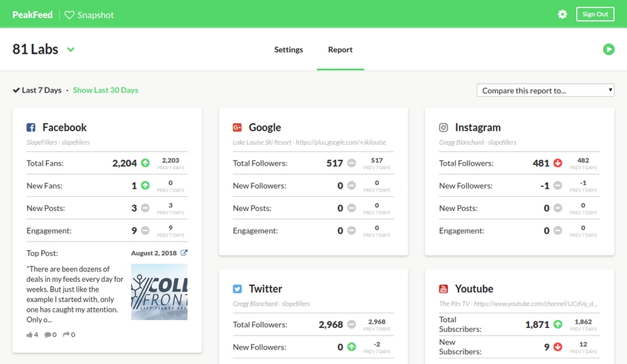Click the Youtube subscribers value 1,871
The image size is (627, 364).
537,324
